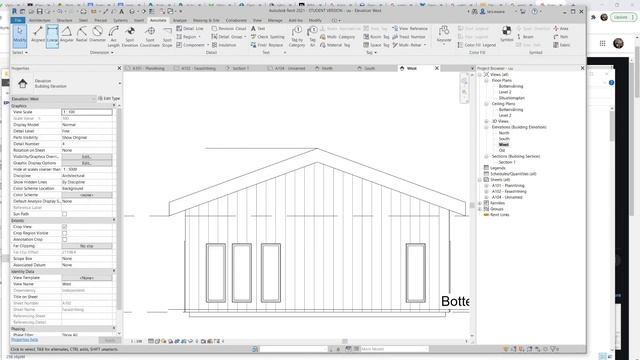This screenshot has width=640, height=360.
Task: Click the Arc Length dimension tool
Action: click(x=113, y=36)
